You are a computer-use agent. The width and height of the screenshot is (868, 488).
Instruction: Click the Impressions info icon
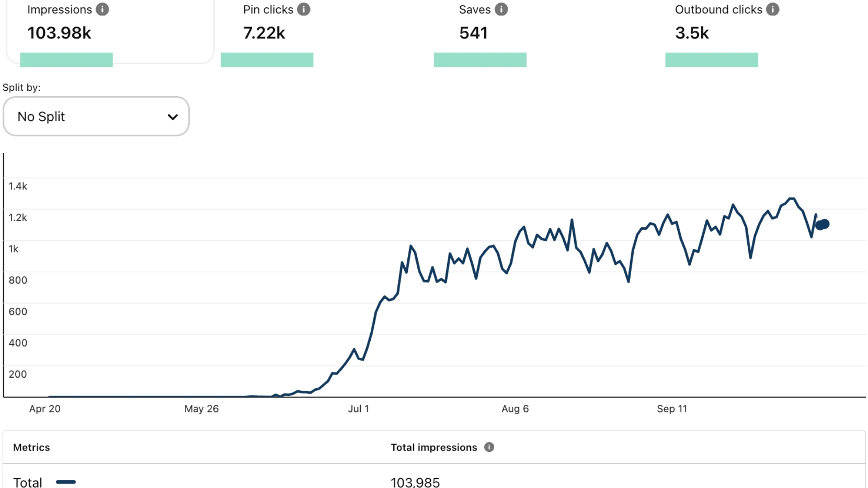pos(103,9)
